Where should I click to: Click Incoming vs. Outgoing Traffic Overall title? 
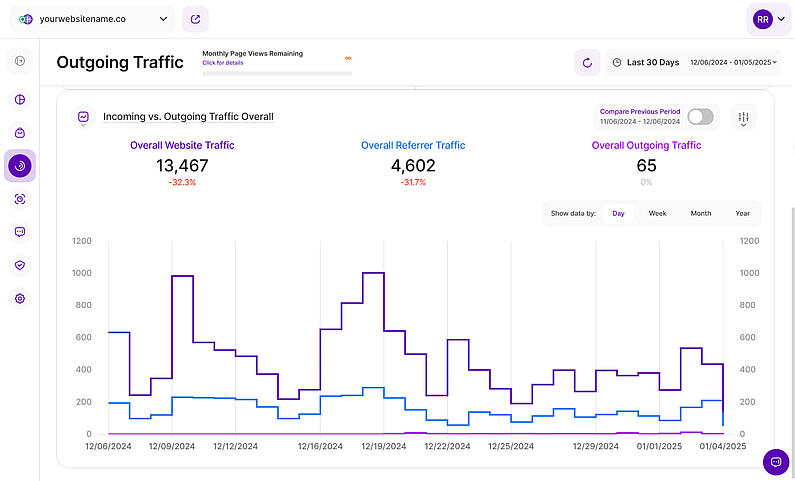click(188, 117)
